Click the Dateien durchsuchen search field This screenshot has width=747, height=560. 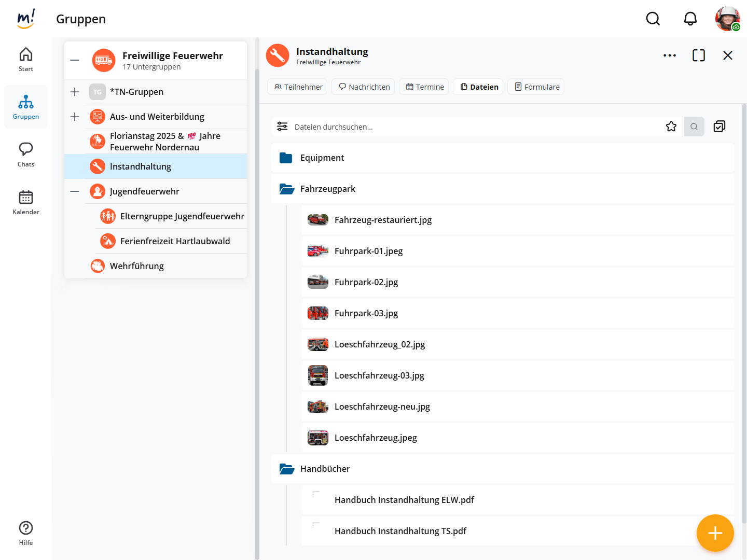(467, 127)
